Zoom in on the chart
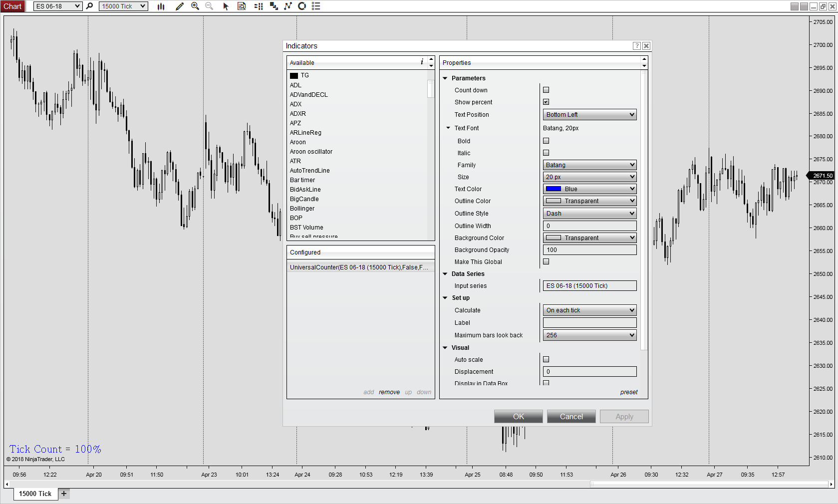 [195, 6]
